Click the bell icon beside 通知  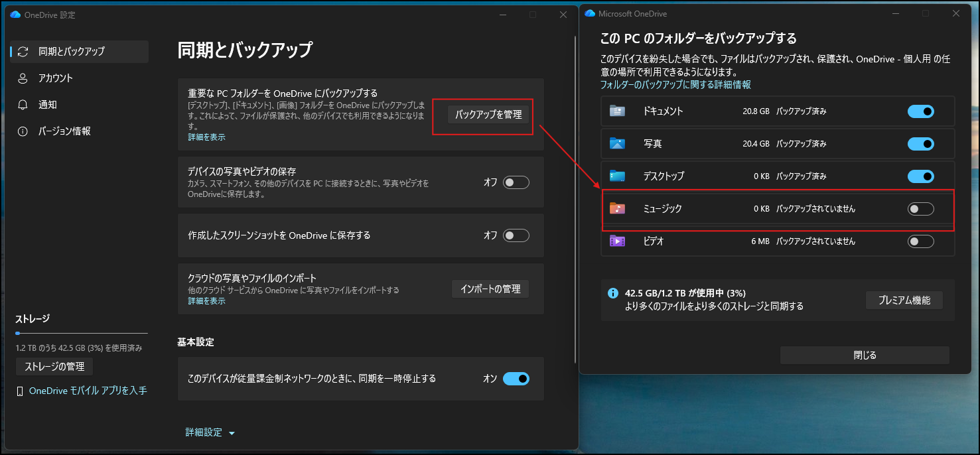coord(23,105)
